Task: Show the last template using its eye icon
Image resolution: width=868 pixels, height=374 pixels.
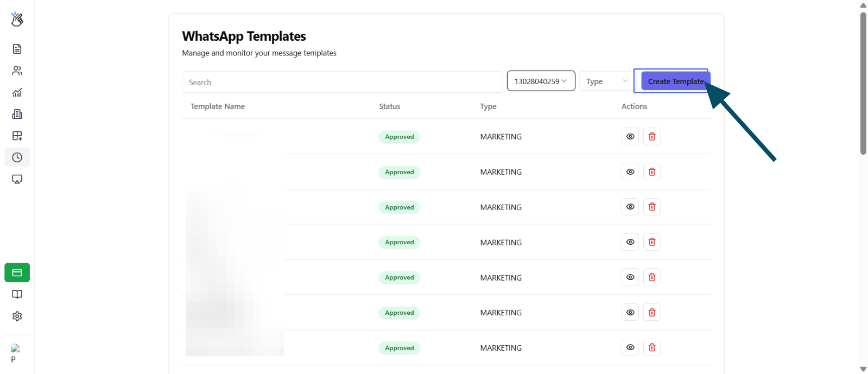Action: pos(630,347)
